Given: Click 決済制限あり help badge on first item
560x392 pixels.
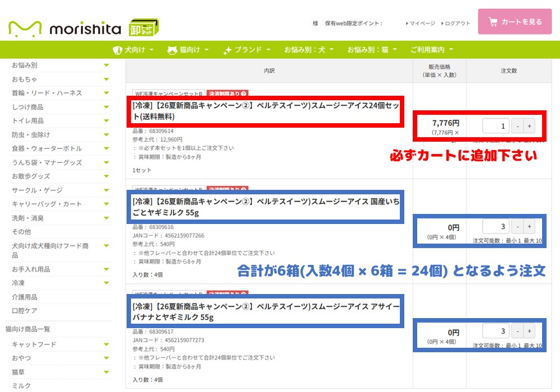Looking at the screenshot, I should 227,93.
